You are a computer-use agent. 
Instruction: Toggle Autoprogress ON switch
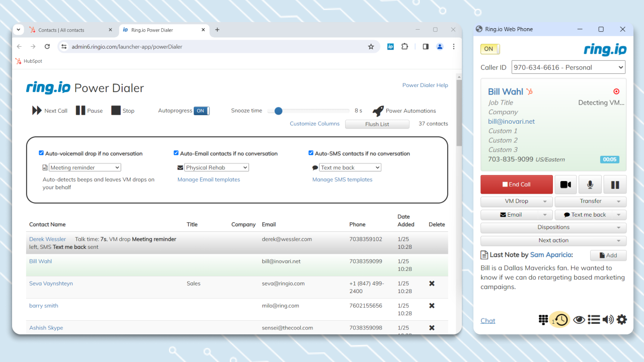coord(201,111)
